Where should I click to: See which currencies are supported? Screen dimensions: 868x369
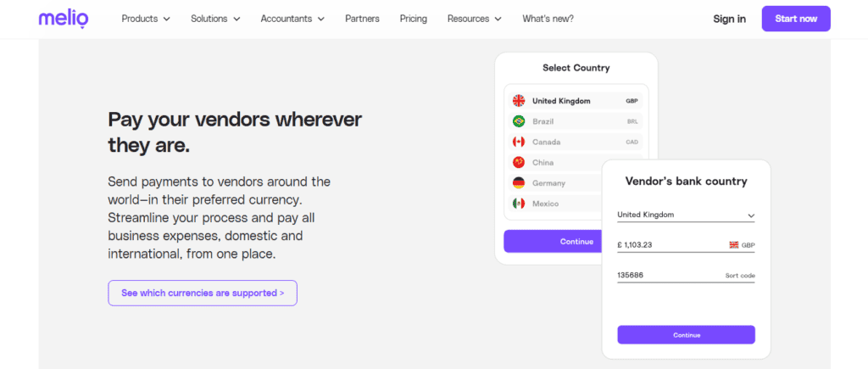tap(203, 294)
